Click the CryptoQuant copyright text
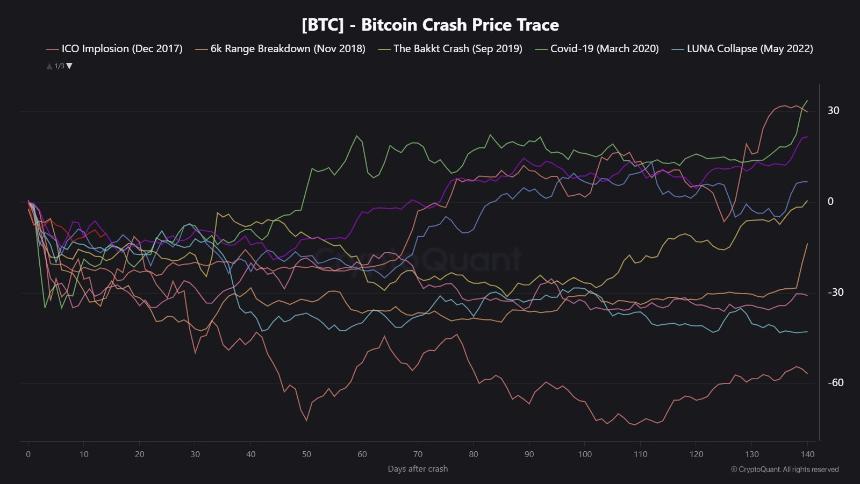This screenshot has width=860, height=484. pyautogui.click(x=784, y=469)
